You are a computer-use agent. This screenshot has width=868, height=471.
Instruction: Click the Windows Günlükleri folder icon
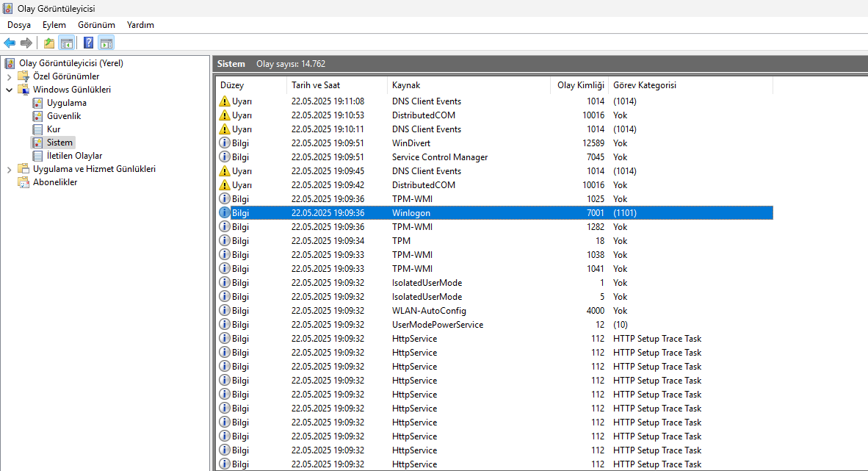point(23,89)
